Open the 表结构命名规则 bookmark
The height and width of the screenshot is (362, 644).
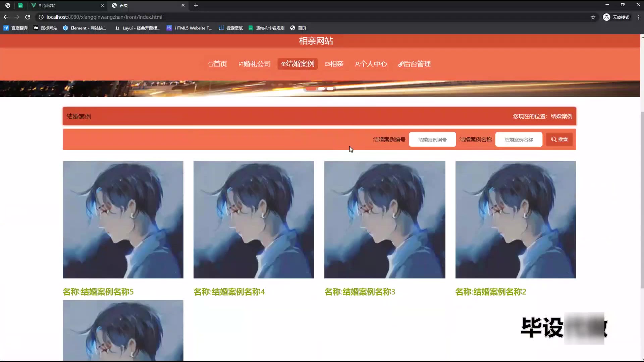[267, 28]
